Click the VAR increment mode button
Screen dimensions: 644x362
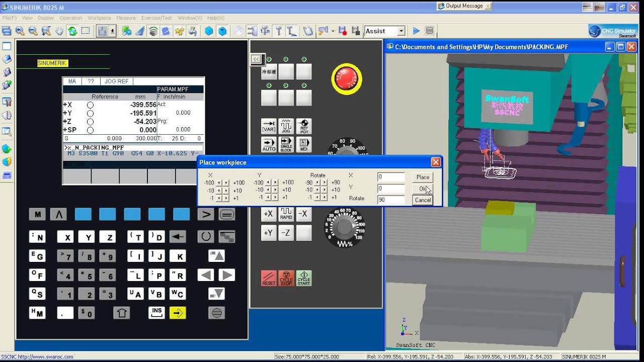pyautogui.click(x=269, y=126)
